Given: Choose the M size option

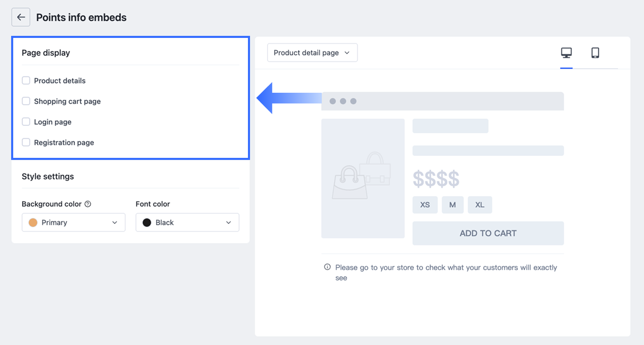Looking at the screenshot, I should coord(453,205).
